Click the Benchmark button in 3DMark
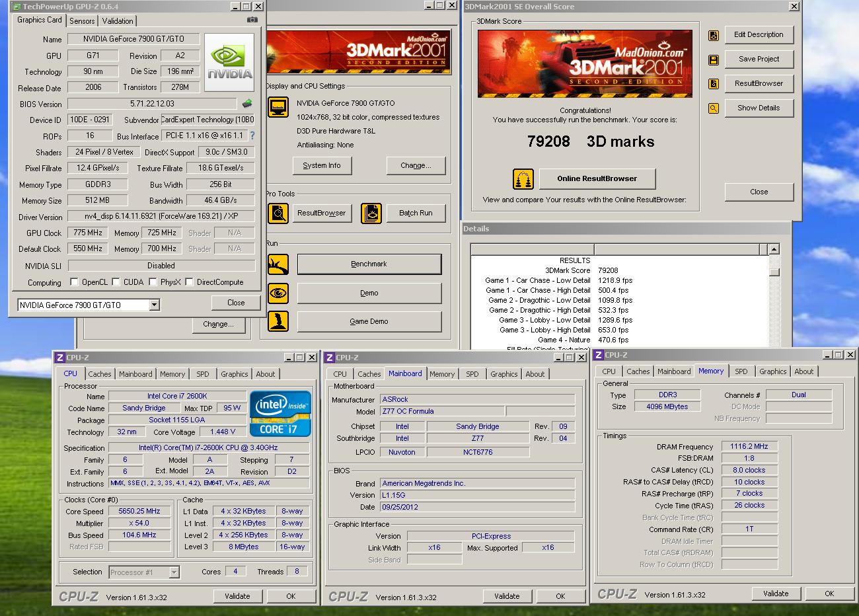The image size is (859, 616). [369, 264]
